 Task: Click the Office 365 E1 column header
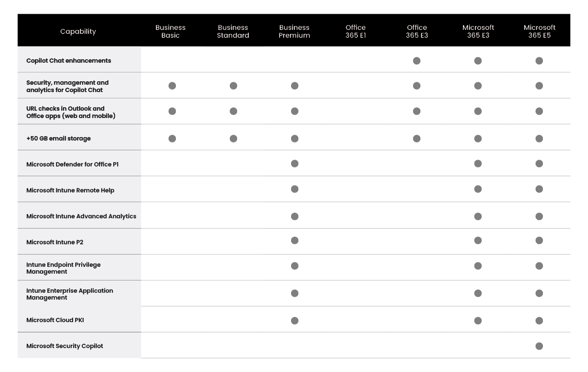click(355, 31)
